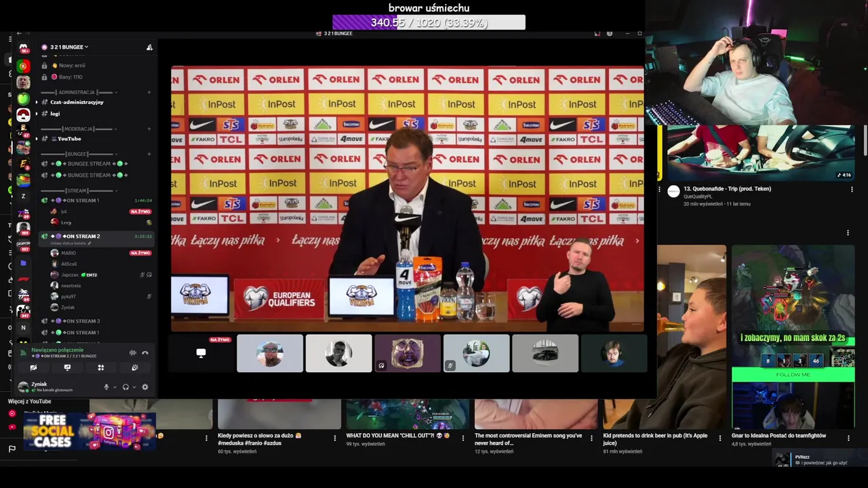The height and width of the screenshot is (488, 868).
Task: Start an activity from voice panel
Action: (x=101, y=367)
